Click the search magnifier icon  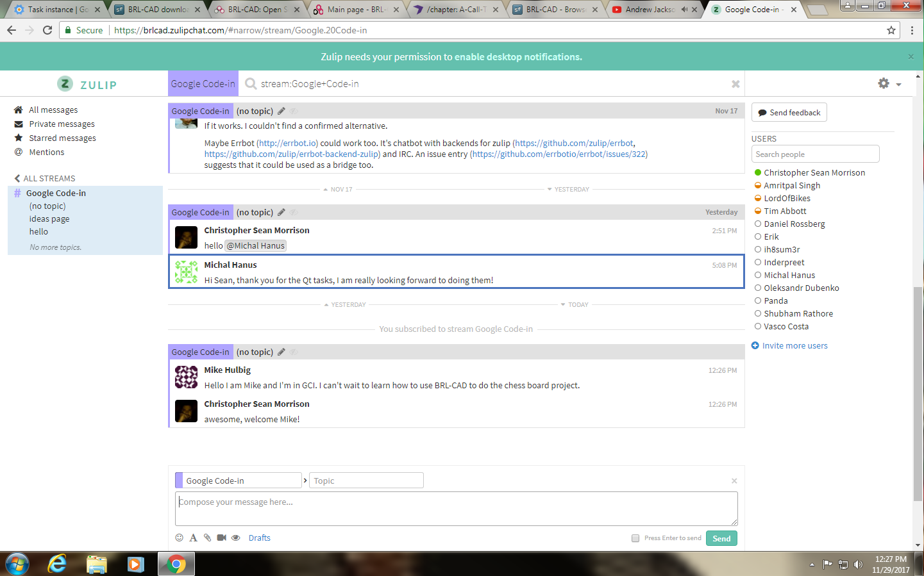click(x=251, y=84)
